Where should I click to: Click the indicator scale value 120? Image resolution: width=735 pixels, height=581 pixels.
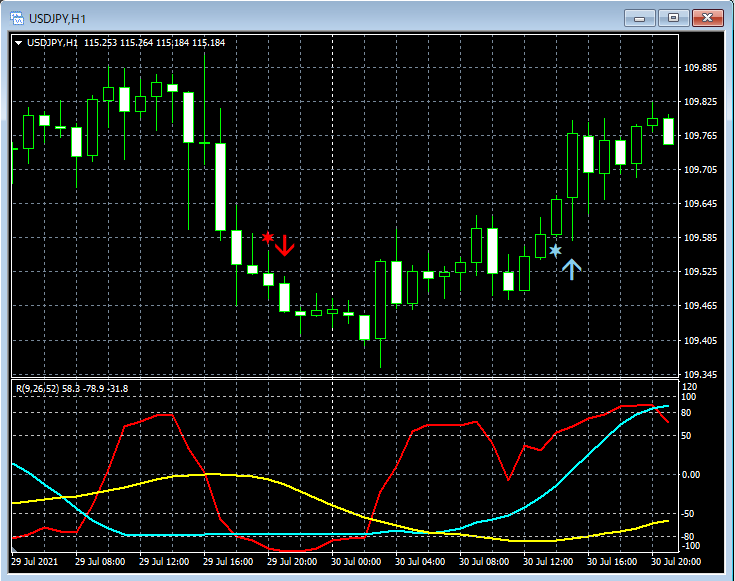click(x=690, y=387)
